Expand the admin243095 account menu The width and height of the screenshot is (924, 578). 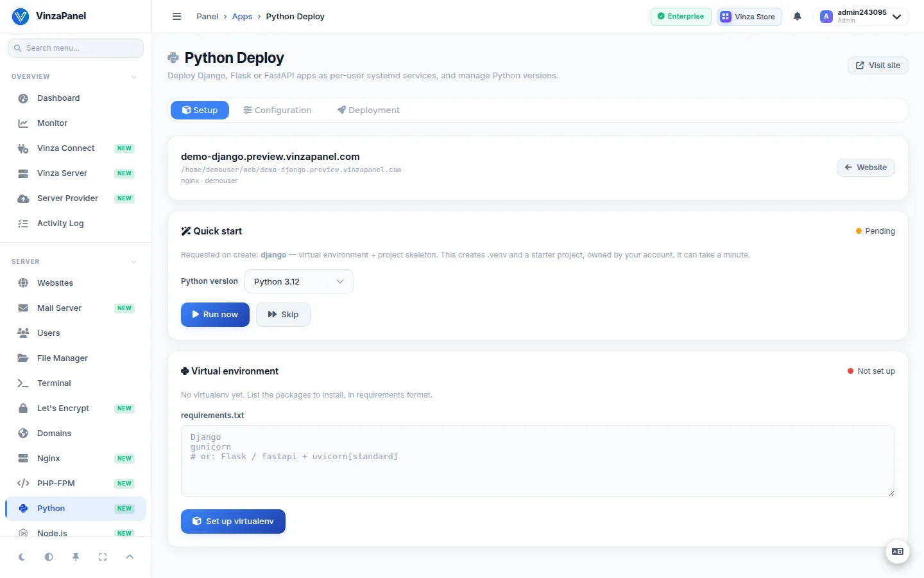(x=860, y=17)
